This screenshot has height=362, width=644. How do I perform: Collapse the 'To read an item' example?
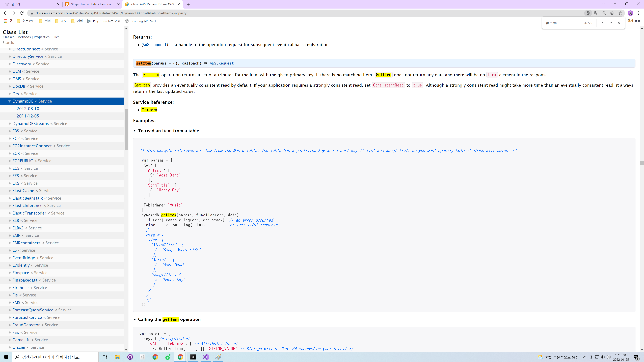pyautogui.click(x=135, y=131)
